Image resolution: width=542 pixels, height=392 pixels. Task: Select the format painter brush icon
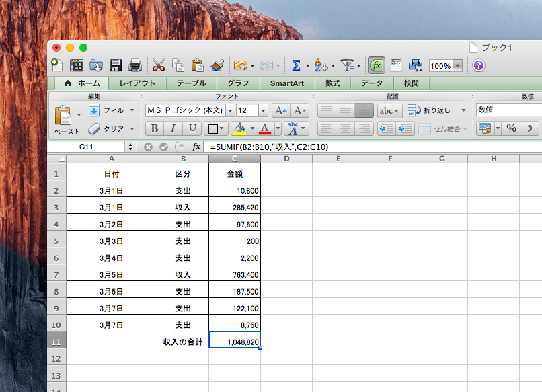click(217, 65)
